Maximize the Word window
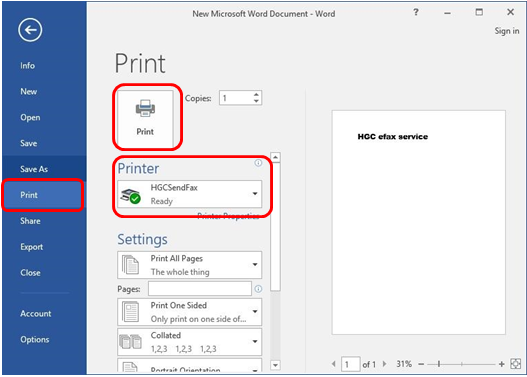This screenshot has height=377, width=527. (479, 12)
